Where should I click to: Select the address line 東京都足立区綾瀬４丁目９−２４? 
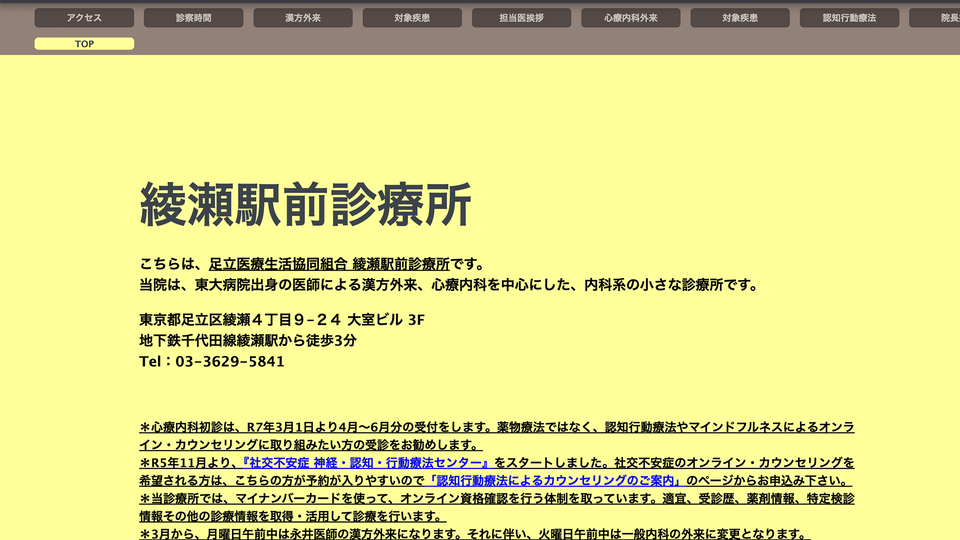pyautogui.click(x=282, y=320)
